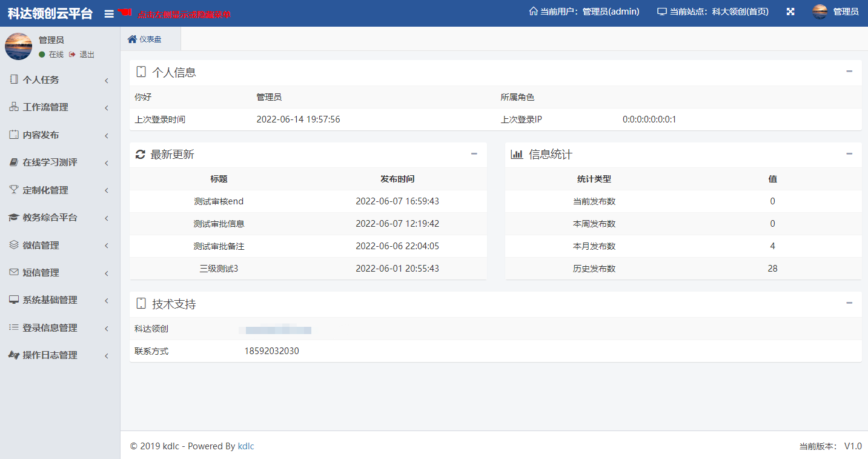Click the 个人任务 sidebar icon

(14, 79)
